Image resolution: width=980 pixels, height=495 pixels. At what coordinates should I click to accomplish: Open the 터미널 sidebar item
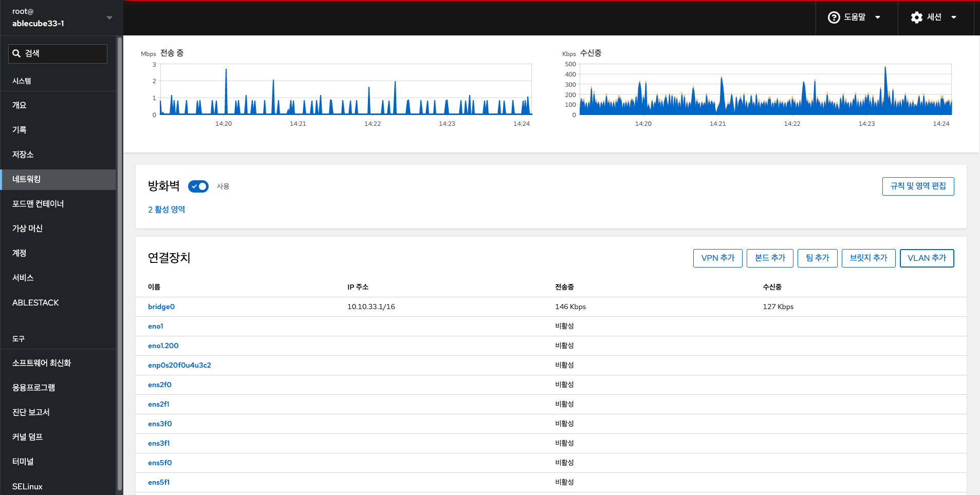point(23,462)
